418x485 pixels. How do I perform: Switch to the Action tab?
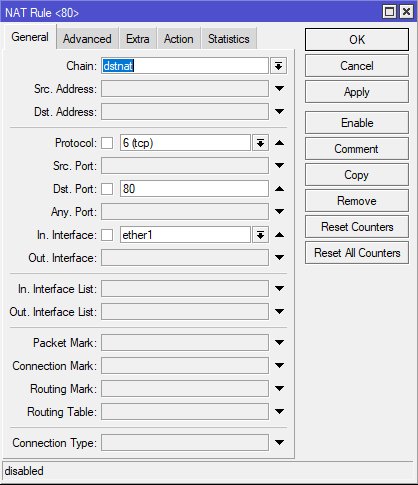pyautogui.click(x=179, y=39)
